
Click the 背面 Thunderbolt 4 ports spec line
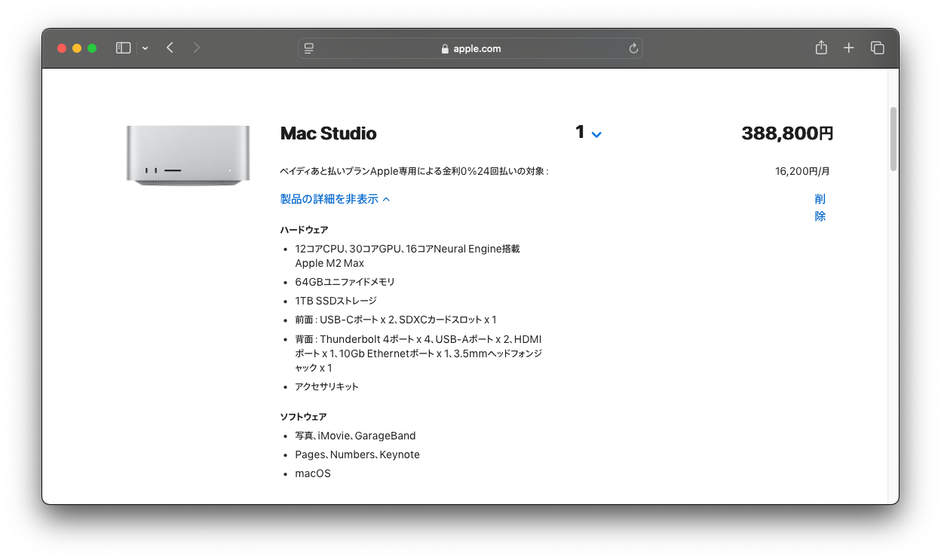point(418,353)
